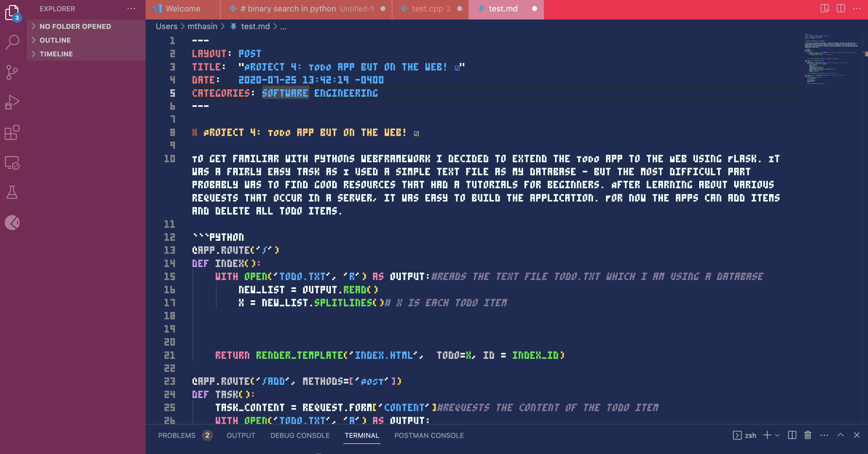Open the Extensions view

(12, 132)
